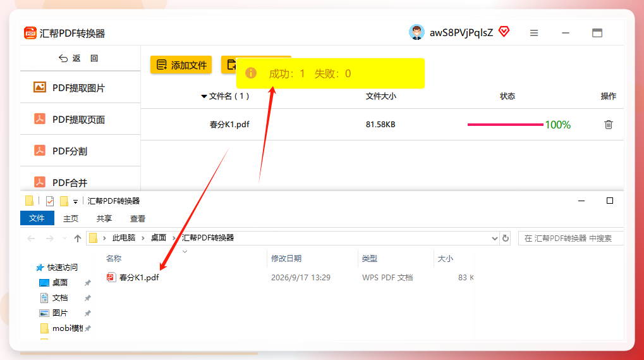
Task: Click the WPS PDF icon beside 春分K1.pdf
Action: (x=111, y=277)
